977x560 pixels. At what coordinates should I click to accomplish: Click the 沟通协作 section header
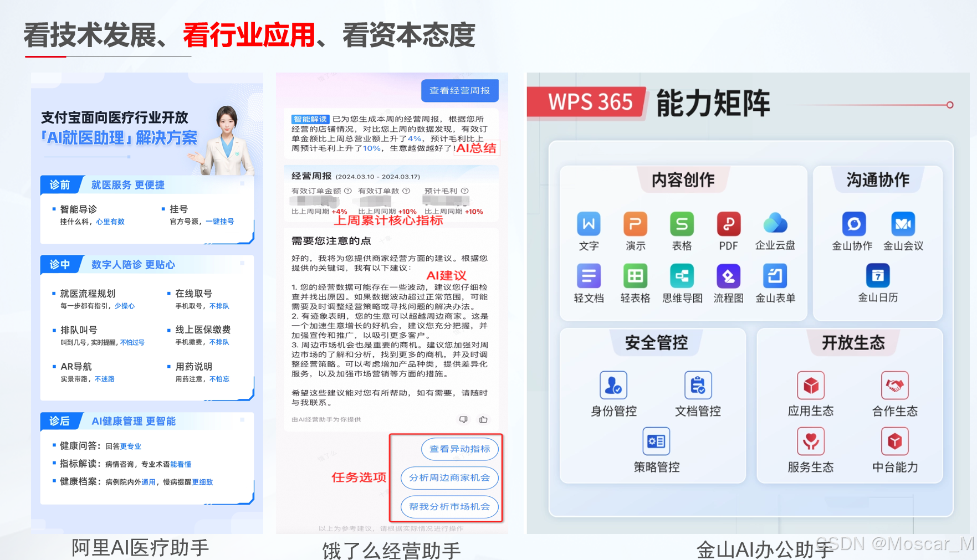[x=878, y=179]
